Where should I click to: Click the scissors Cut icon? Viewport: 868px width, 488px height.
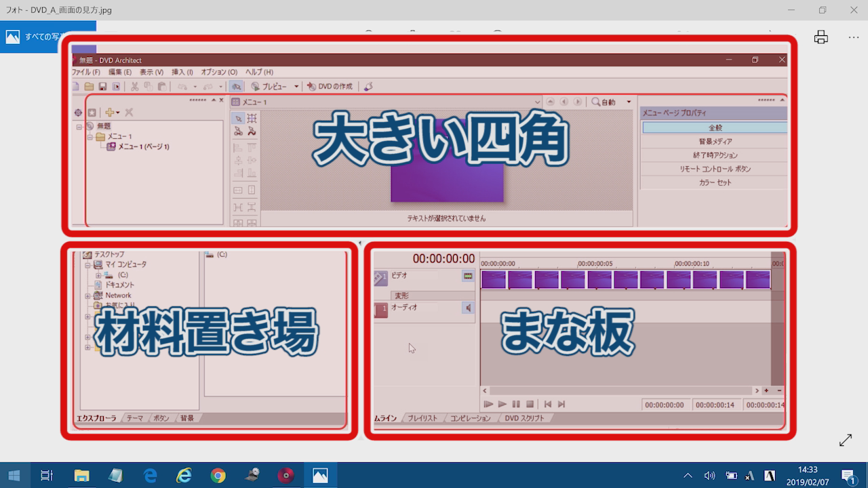click(134, 87)
